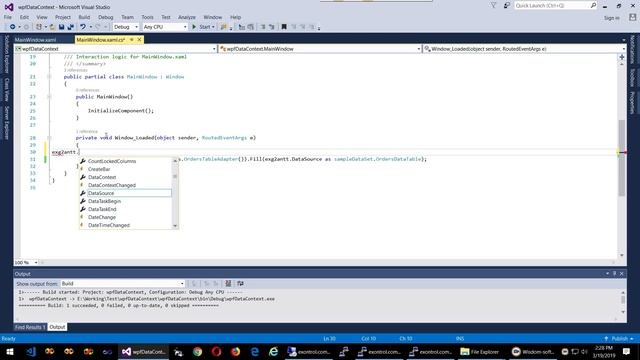
Task: Open the Edit menu
Action: [24, 17]
